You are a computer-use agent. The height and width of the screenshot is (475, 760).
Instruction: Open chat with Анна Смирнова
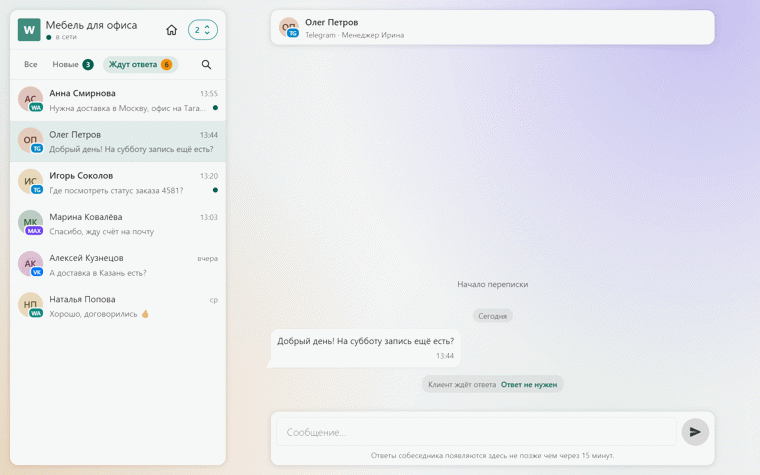point(118,100)
